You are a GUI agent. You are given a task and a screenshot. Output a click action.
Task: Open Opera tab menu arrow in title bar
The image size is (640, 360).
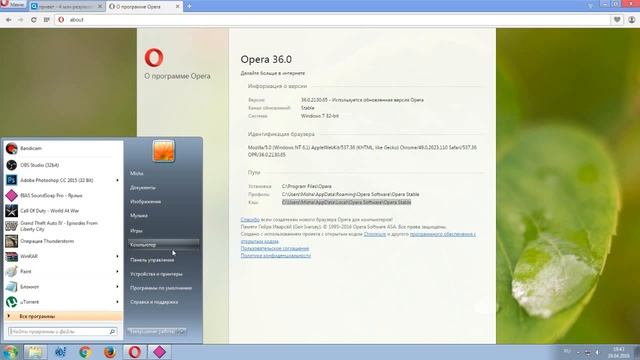pos(590,5)
